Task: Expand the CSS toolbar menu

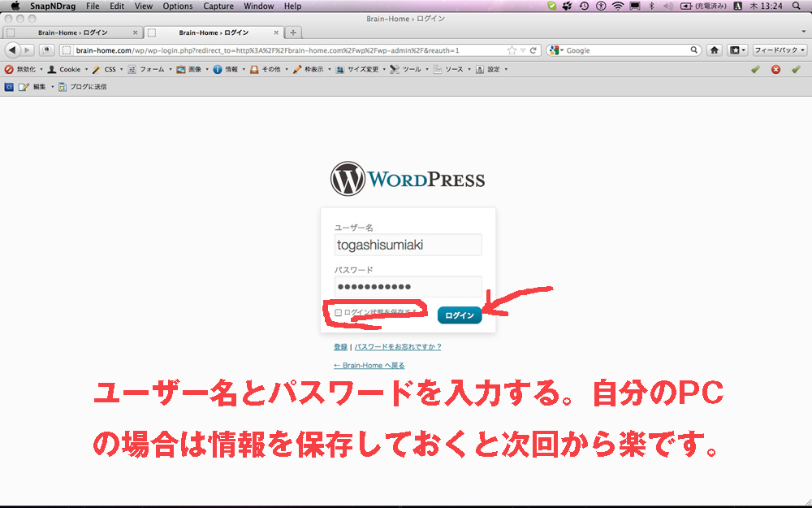Action: tap(108, 69)
